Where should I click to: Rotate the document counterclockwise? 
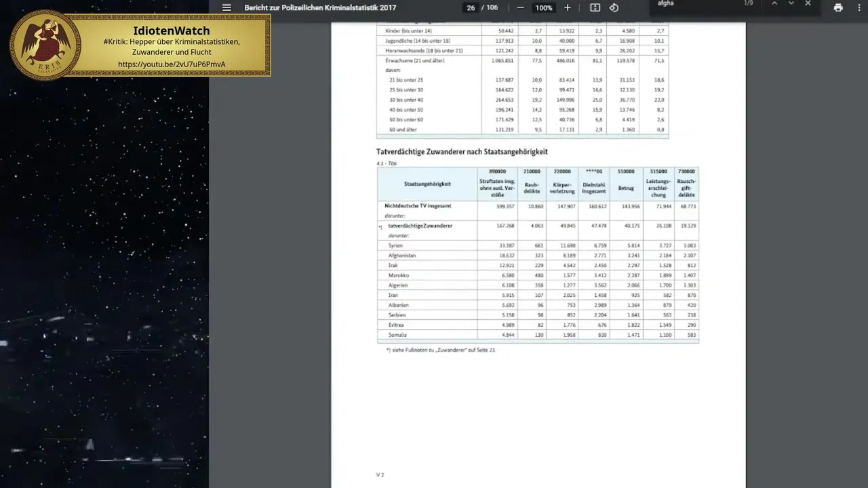pyautogui.click(x=614, y=7)
